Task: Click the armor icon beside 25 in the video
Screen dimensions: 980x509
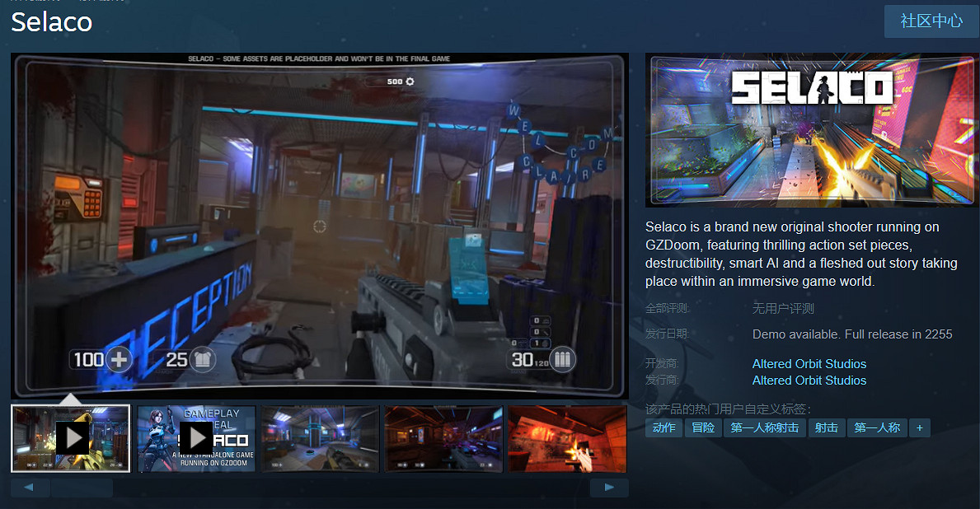Action: point(203,359)
